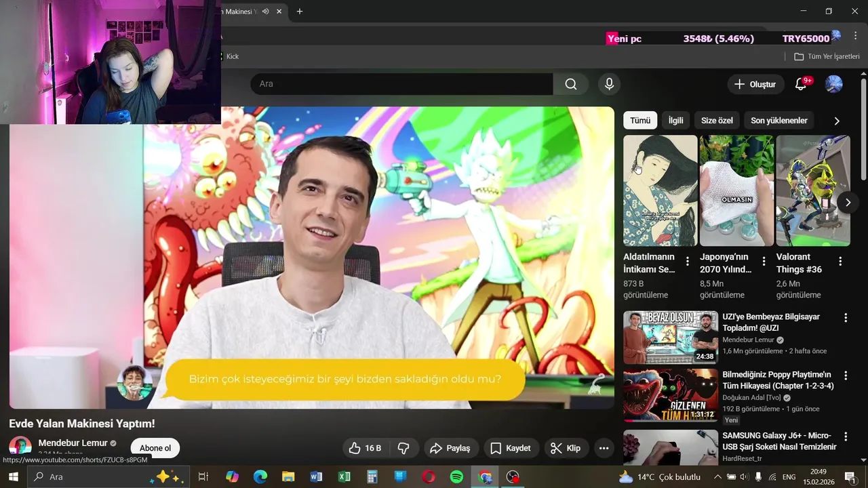Open Excel from the taskbar
The height and width of the screenshot is (488, 868).
pyautogui.click(x=344, y=476)
